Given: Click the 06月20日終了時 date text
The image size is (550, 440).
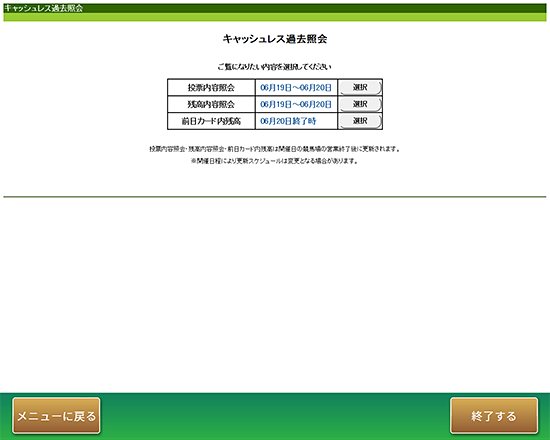Looking at the screenshot, I should (x=288, y=121).
